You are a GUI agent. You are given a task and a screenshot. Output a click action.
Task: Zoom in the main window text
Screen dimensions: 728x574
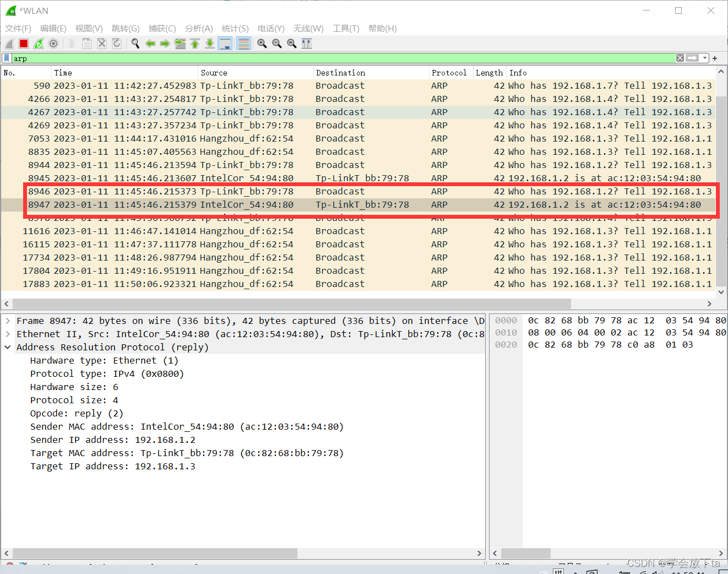(x=262, y=44)
